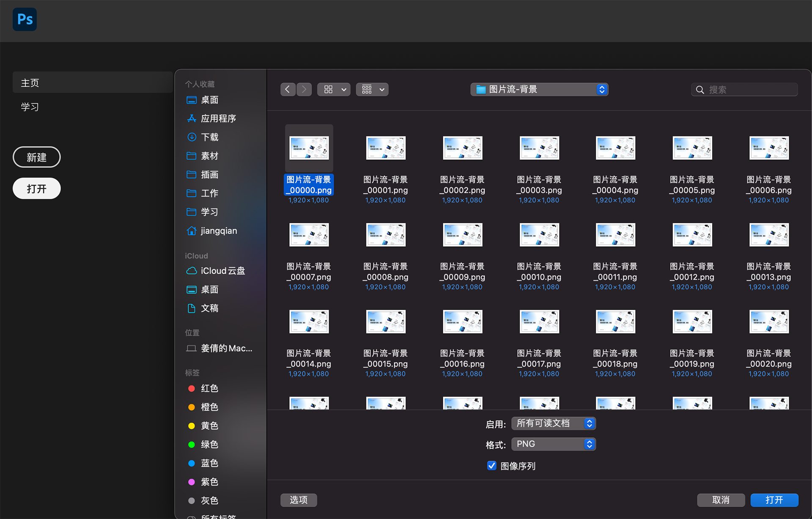Image resolution: width=812 pixels, height=519 pixels.
Task: Open the jiangqian home folder
Action: coord(218,231)
